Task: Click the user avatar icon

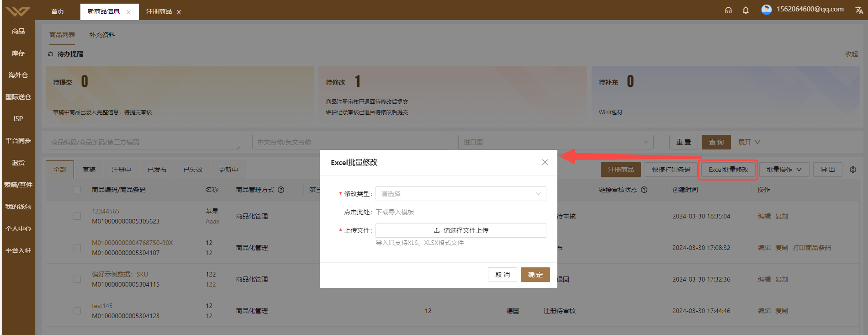Action: [766, 9]
